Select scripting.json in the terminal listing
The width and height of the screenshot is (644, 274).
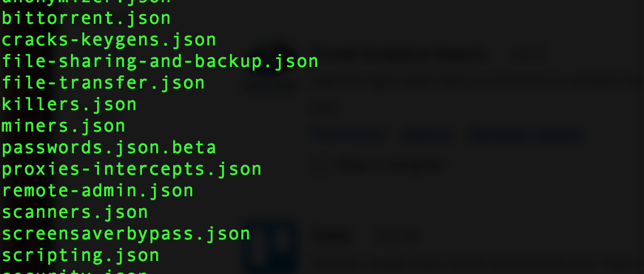pos(81,255)
